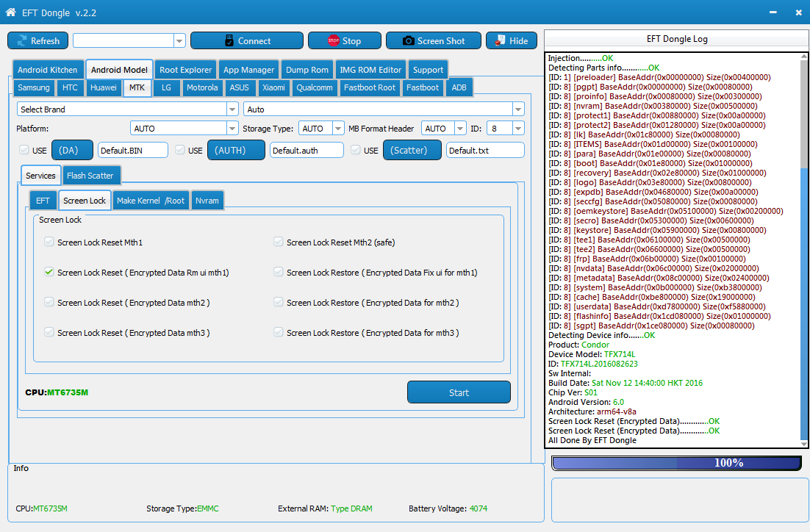Check Screen Lock Reset Mth1
The height and width of the screenshot is (532, 810).
(x=49, y=242)
